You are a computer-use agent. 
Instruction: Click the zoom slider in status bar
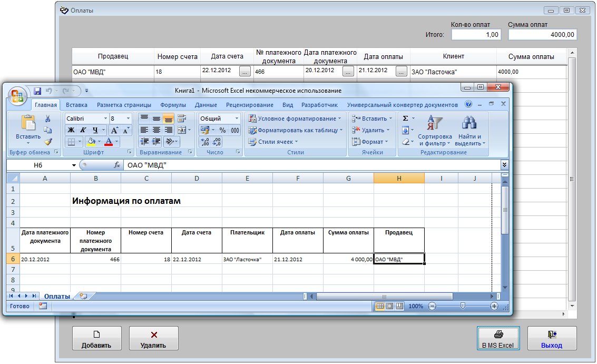point(463,306)
